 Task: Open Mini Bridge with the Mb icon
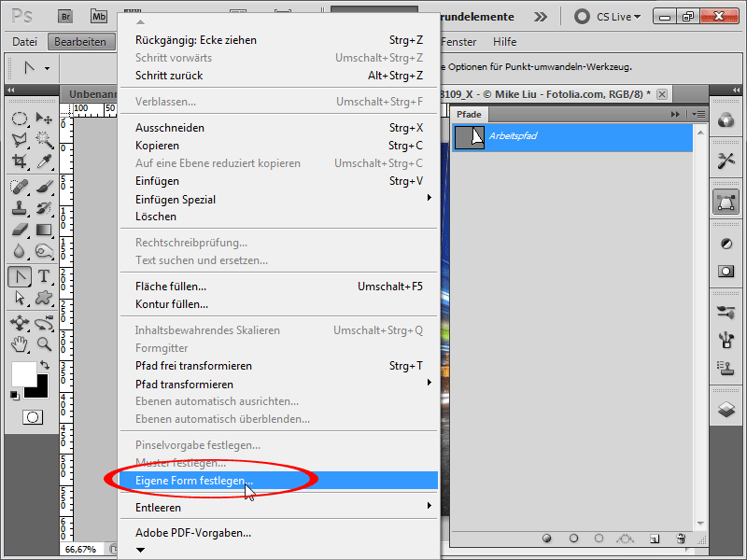tap(99, 17)
